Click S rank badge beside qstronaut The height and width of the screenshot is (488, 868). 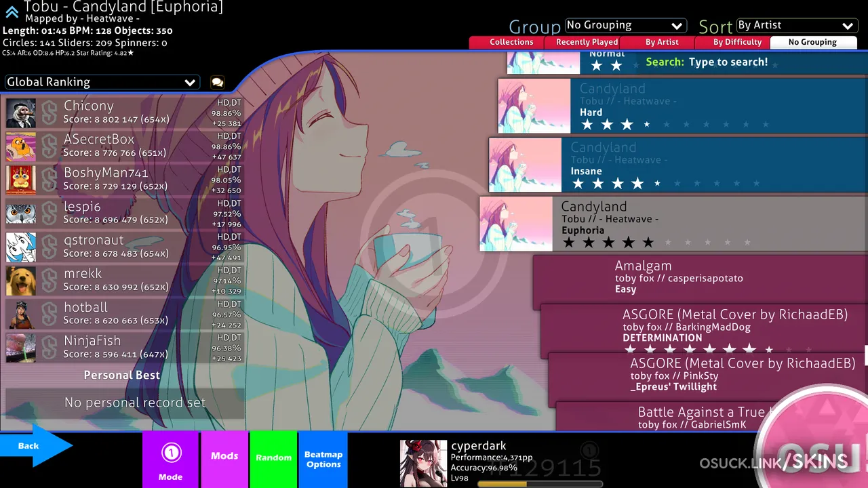click(x=49, y=247)
